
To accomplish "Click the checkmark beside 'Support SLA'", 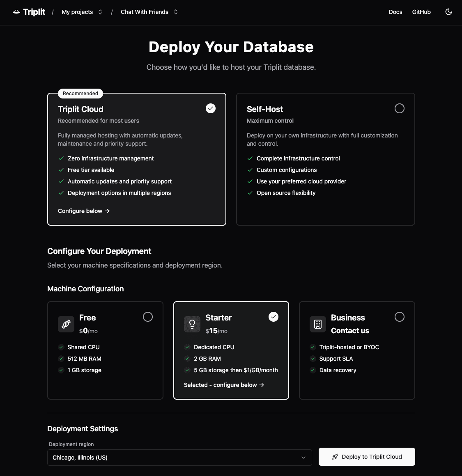I will 313,359.
